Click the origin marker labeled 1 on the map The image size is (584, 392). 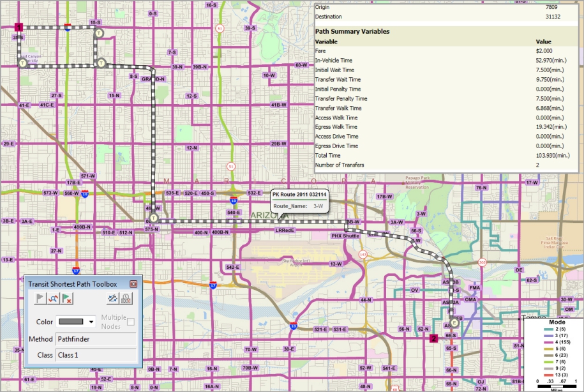(19, 27)
